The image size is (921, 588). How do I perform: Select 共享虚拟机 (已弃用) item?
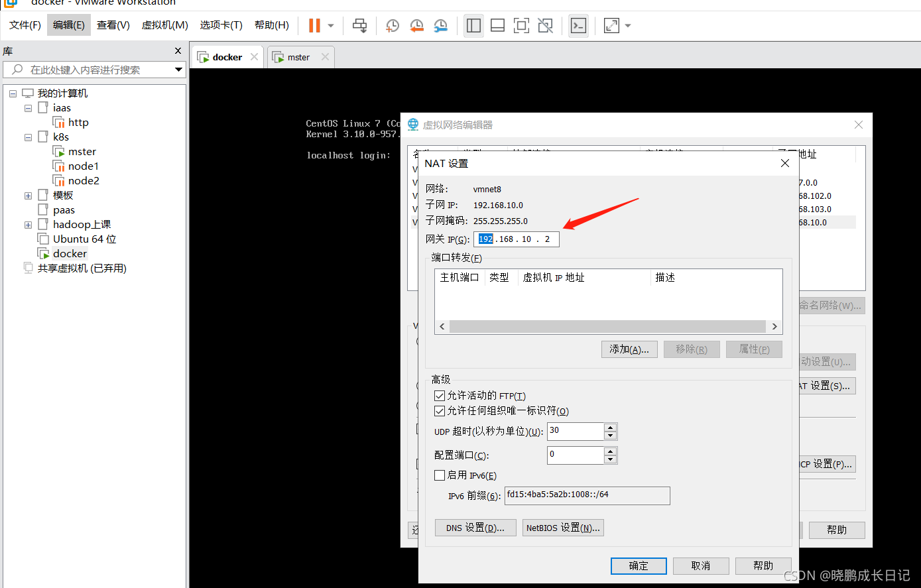pyautogui.click(x=82, y=268)
